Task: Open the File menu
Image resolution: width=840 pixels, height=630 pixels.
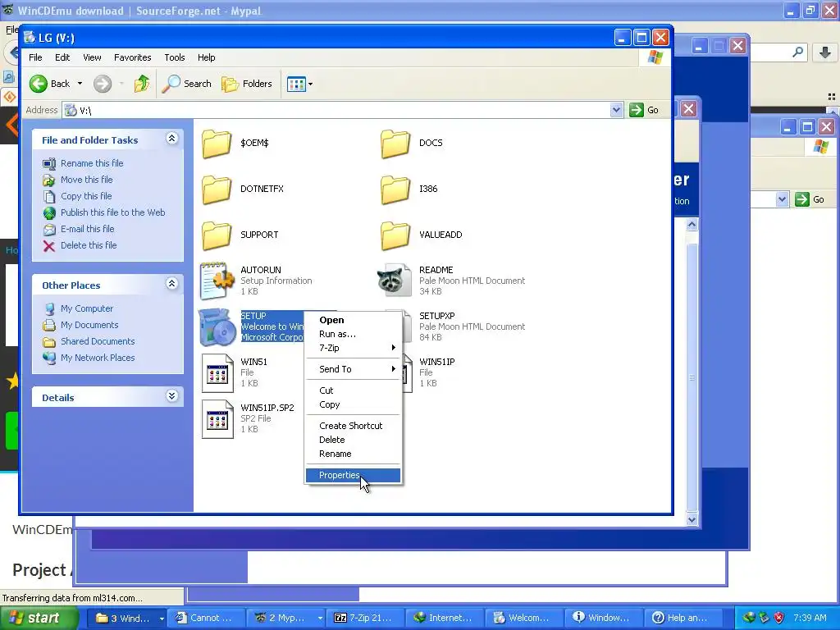Action: pos(35,57)
